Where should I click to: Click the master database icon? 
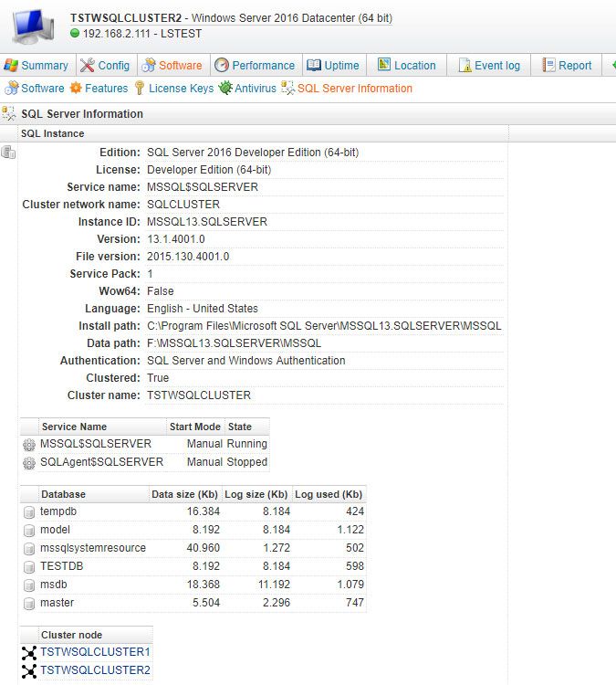pyautogui.click(x=29, y=604)
